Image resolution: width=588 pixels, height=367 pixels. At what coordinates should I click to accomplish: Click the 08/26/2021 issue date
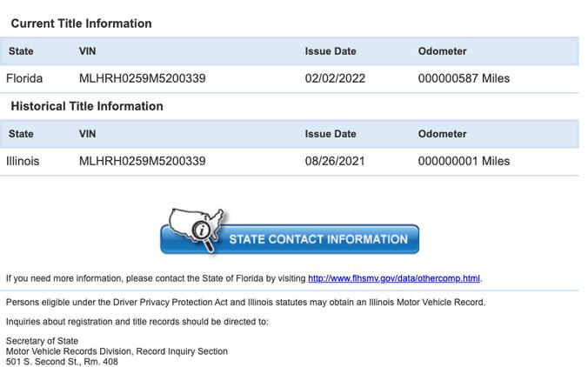[x=335, y=161]
